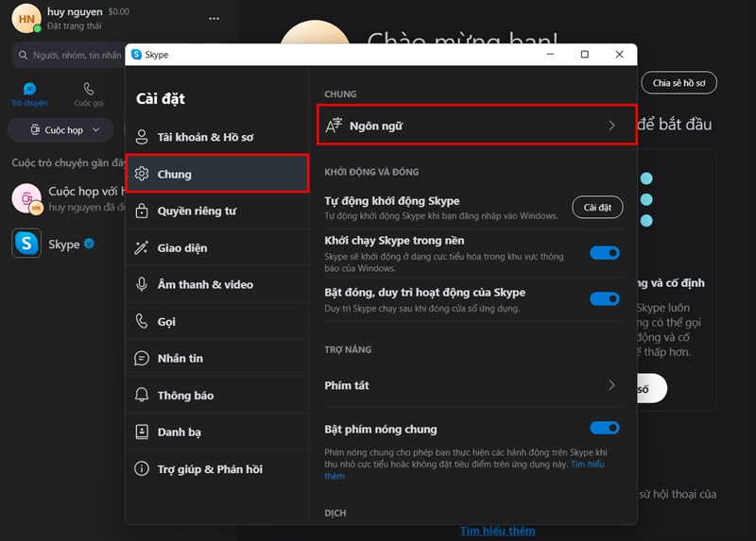Maximize the Skype settings window
Viewport: 756px width, 541px height.
(x=585, y=55)
